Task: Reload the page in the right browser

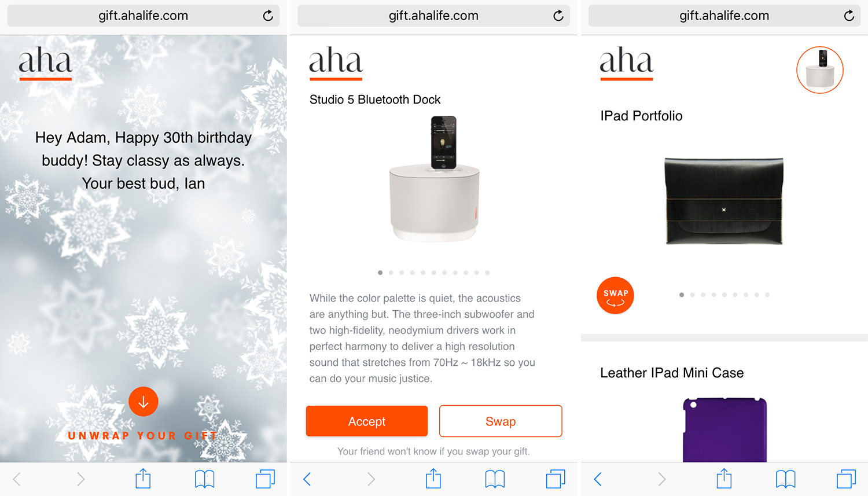Action: [x=849, y=16]
